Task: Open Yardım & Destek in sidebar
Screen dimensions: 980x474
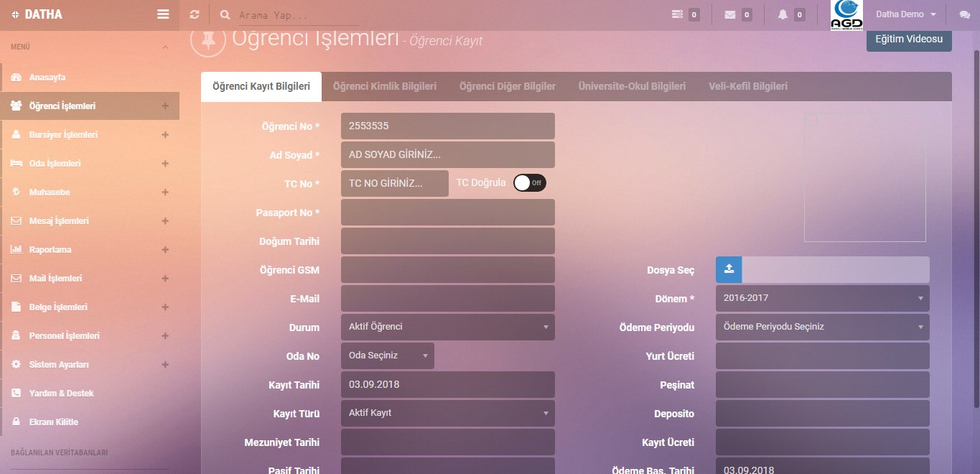Action: pos(61,393)
